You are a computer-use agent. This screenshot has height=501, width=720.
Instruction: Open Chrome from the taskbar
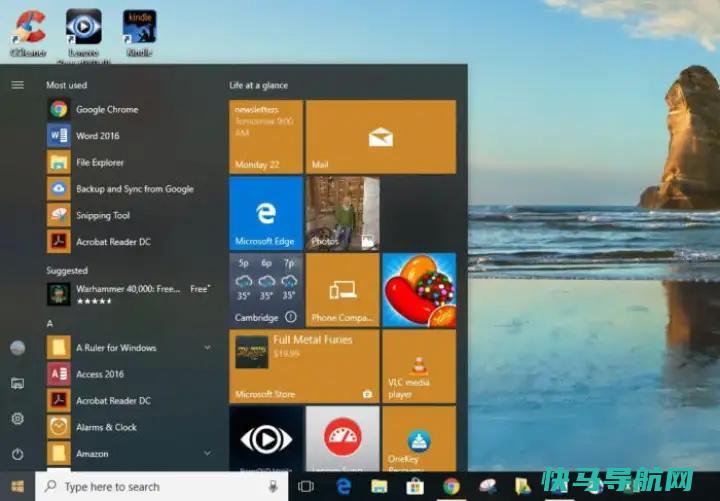(451, 486)
